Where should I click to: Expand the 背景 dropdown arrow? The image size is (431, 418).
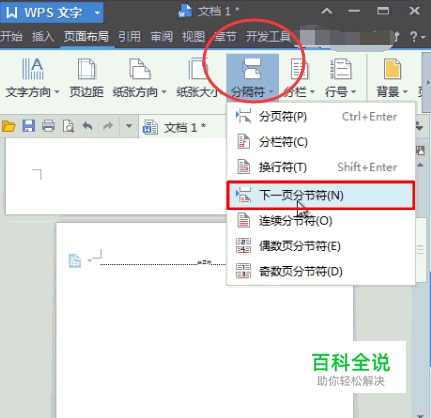pos(405,92)
